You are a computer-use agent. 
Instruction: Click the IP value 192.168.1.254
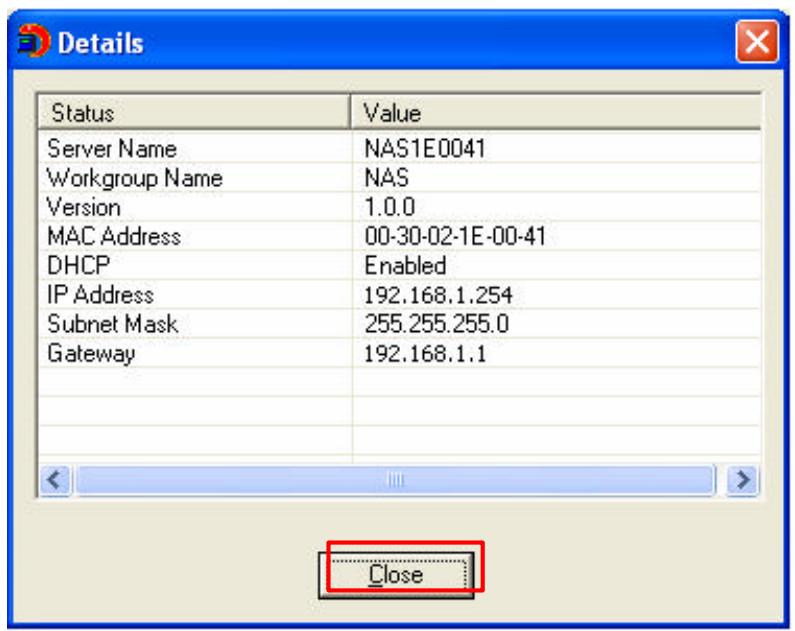point(438,295)
